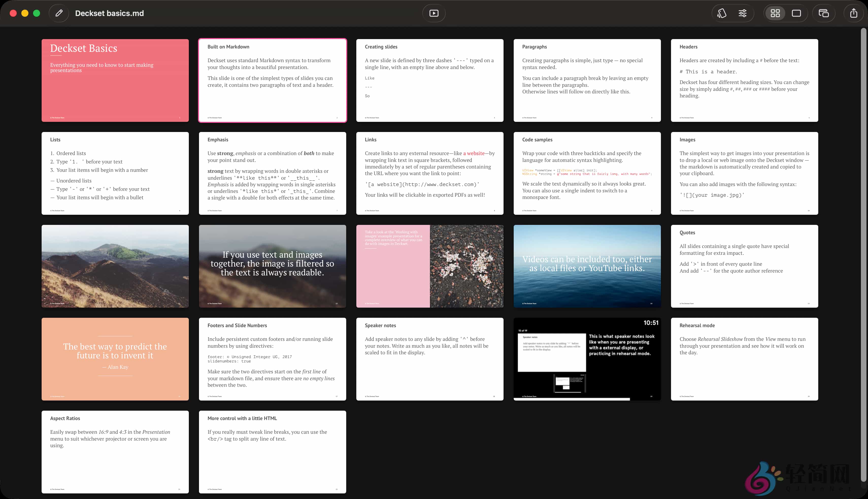The width and height of the screenshot is (868, 499).
Task: Select the Code samples slide
Action: pyautogui.click(x=587, y=173)
